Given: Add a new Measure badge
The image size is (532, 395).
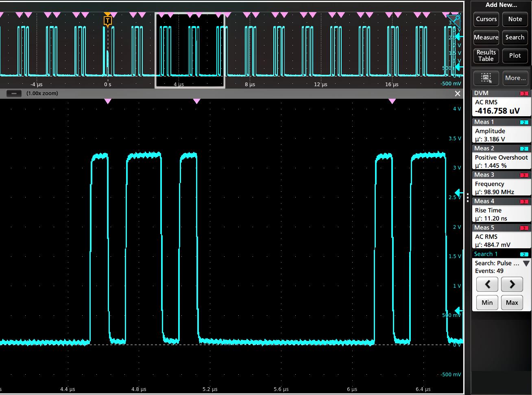Looking at the screenshot, I should [x=486, y=37].
